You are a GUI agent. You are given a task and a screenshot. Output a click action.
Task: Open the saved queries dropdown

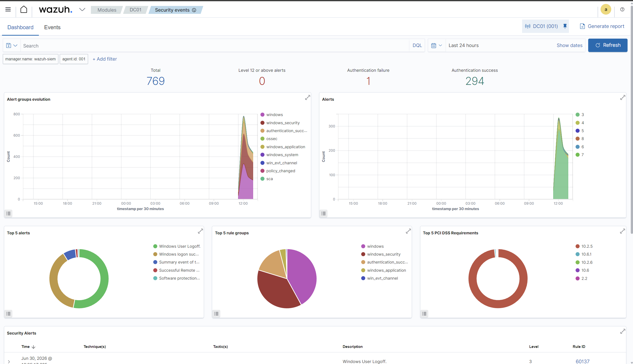tap(11, 46)
